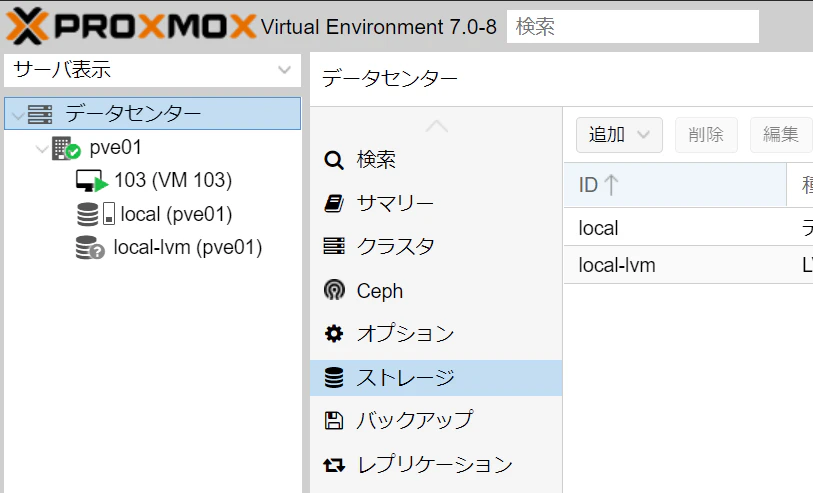Image resolution: width=813 pixels, height=493 pixels.
Task: Click the Ceph logo icon
Action: pos(334,290)
